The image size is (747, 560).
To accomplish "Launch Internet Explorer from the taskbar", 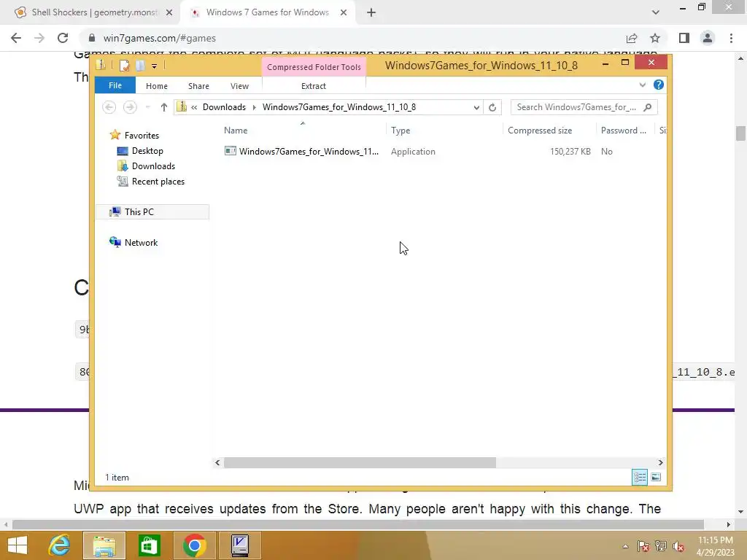I will point(59,545).
